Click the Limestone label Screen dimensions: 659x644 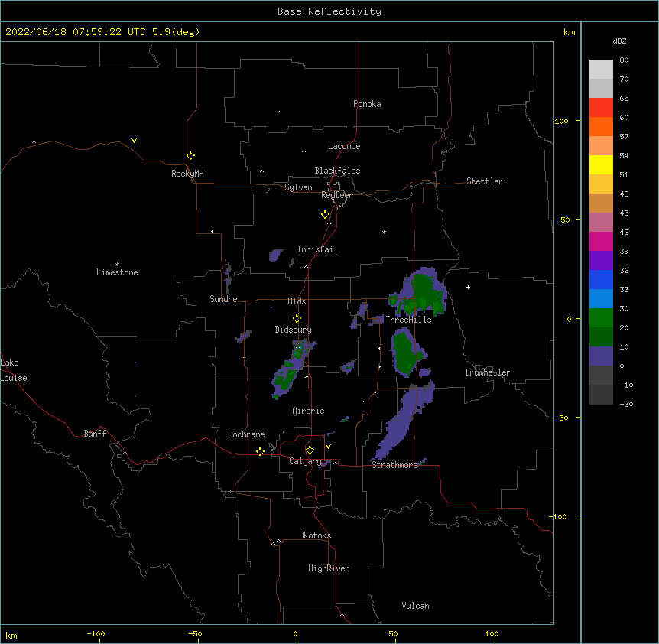pos(117,272)
